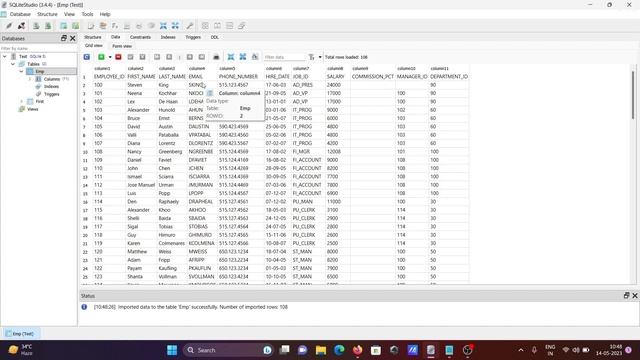This screenshot has width=640, height=360.
Task: Go to first page of data
Action: point(157,57)
